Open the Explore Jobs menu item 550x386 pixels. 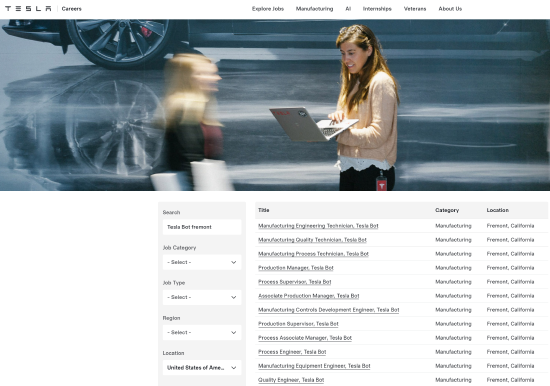point(268,9)
